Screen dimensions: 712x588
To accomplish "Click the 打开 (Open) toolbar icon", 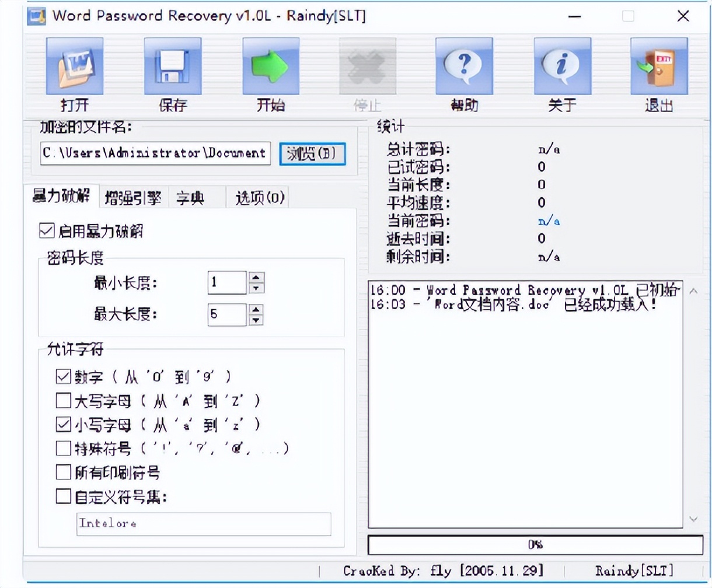I will click(75, 66).
